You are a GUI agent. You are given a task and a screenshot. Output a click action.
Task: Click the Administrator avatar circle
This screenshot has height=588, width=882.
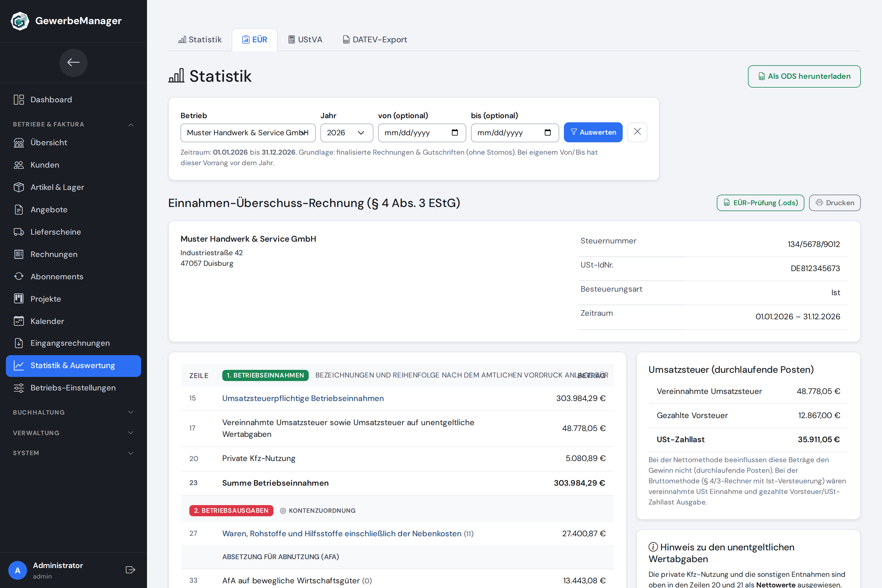[18, 570]
